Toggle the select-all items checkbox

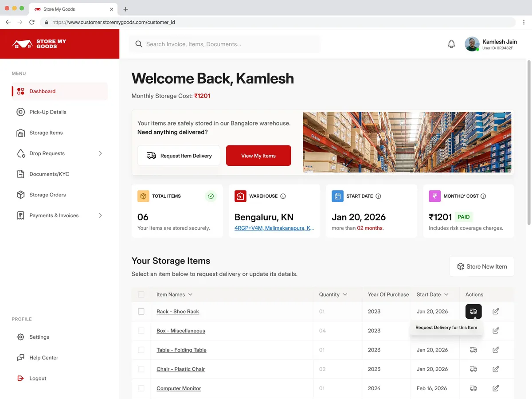[x=141, y=294]
